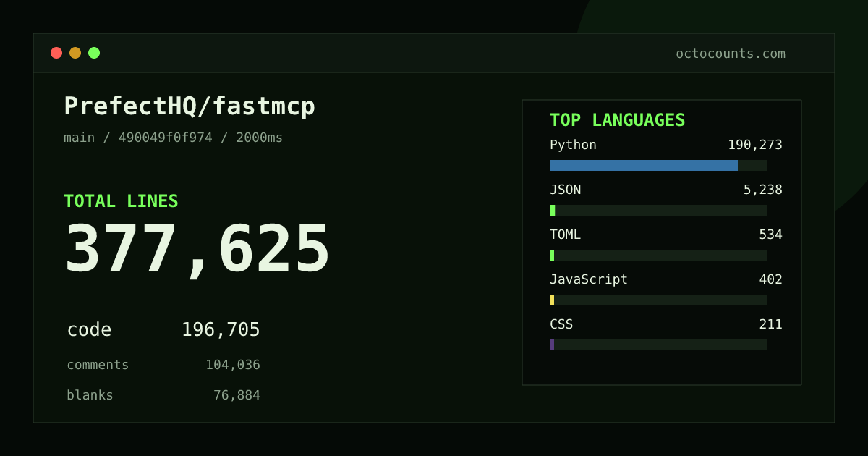Click the branch line 'main / 490049f0f974 / 2000ms'
Screen dimensions: 868x456
174,138
